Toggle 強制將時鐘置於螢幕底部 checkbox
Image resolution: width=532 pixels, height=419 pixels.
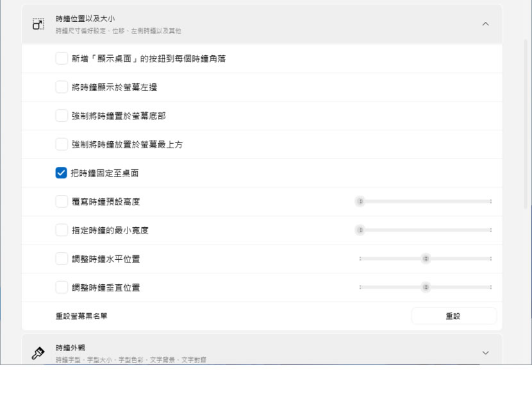pos(62,115)
